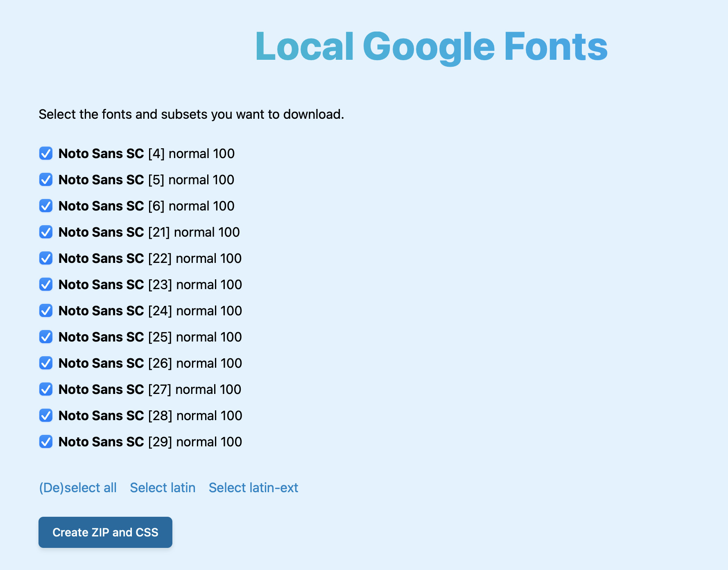Viewport: 728px width, 570px height.
Task: Click the Select latin-ext link
Action: [x=253, y=488]
